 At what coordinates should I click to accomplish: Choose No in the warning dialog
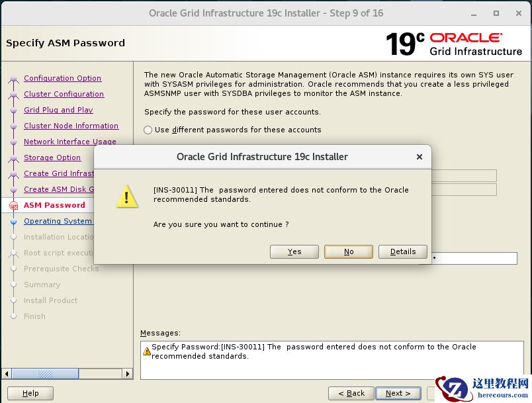pyautogui.click(x=349, y=251)
